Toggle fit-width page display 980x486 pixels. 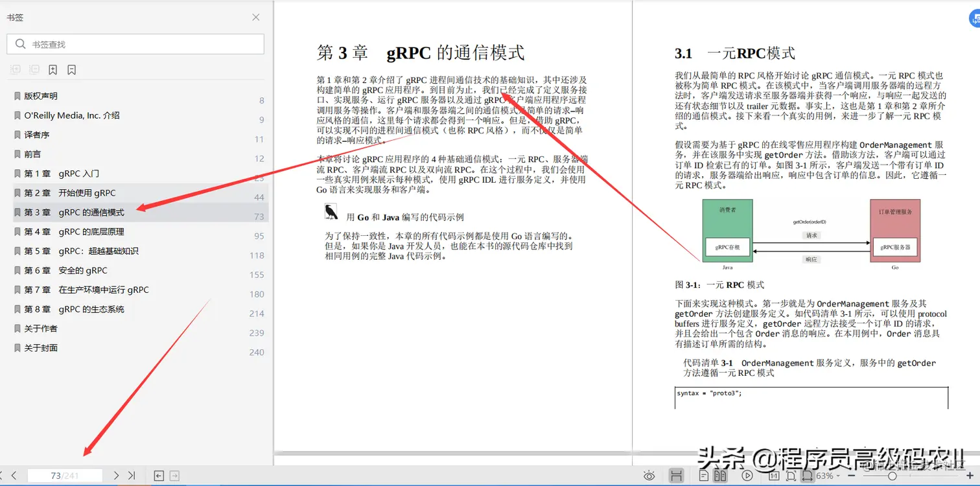click(808, 476)
